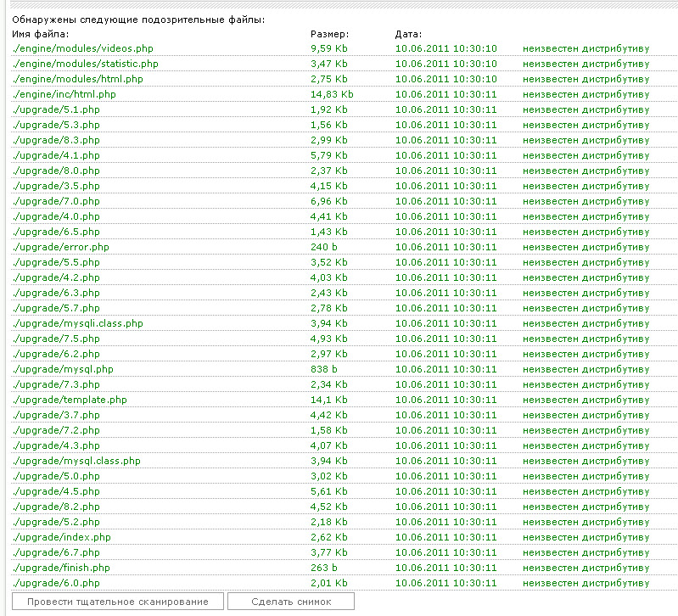The image size is (678, 616).
Task: Click 'неизвестен дистрибутиву' in the template.php row
Action: coord(586,400)
